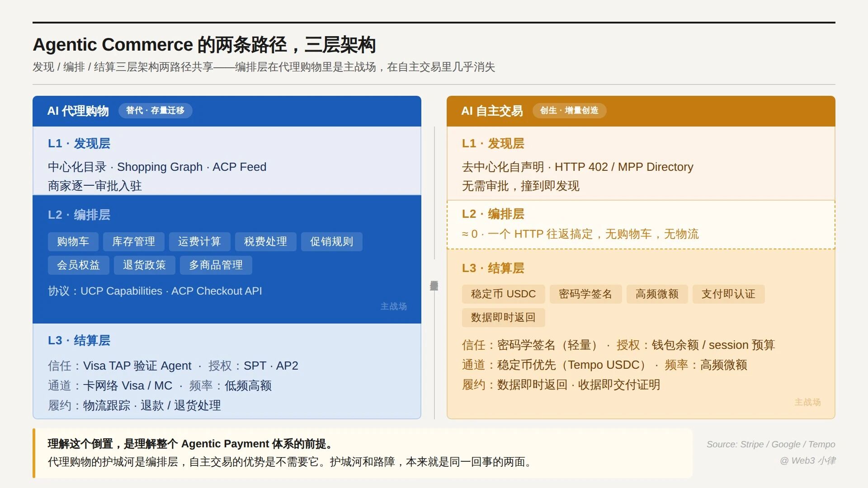Viewport: 868px width, 488px height.
Task: Click the 促销规则 tag
Action: pyautogui.click(x=331, y=242)
